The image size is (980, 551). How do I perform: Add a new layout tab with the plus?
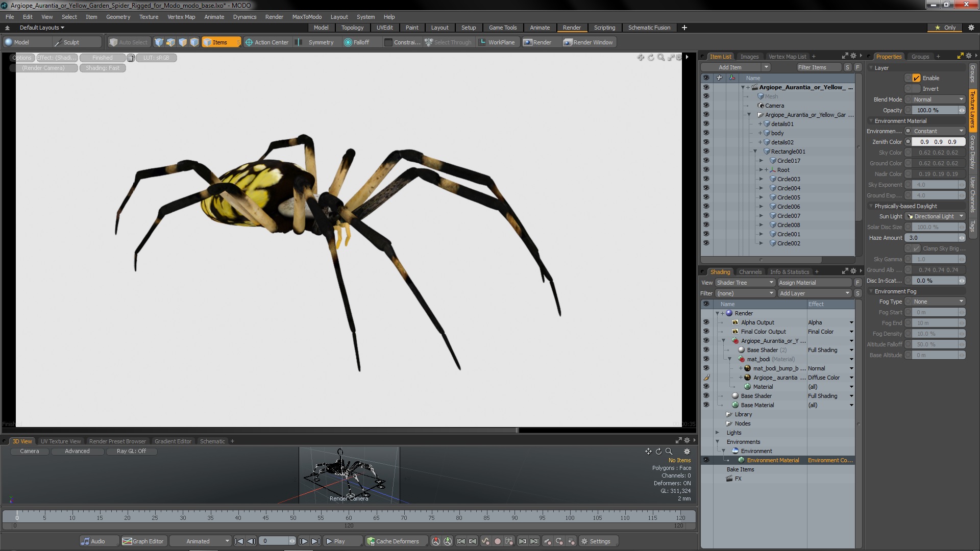tap(684, 28)
